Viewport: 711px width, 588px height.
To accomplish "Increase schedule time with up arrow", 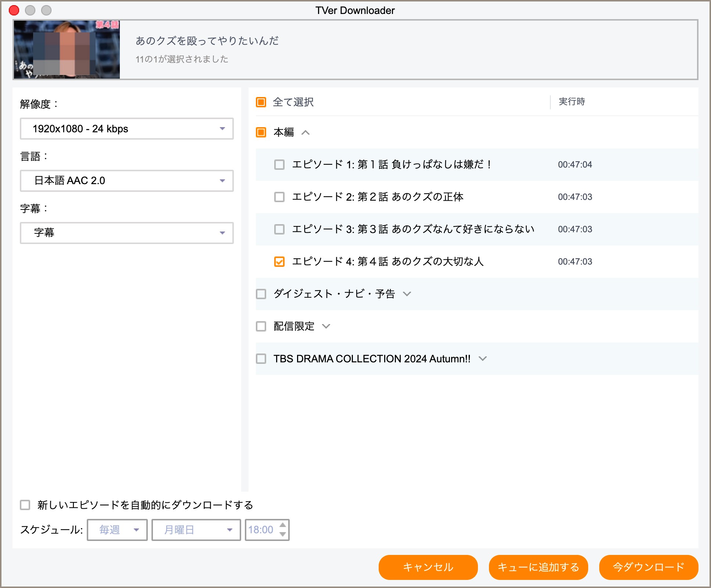I will tap(283, 525).
